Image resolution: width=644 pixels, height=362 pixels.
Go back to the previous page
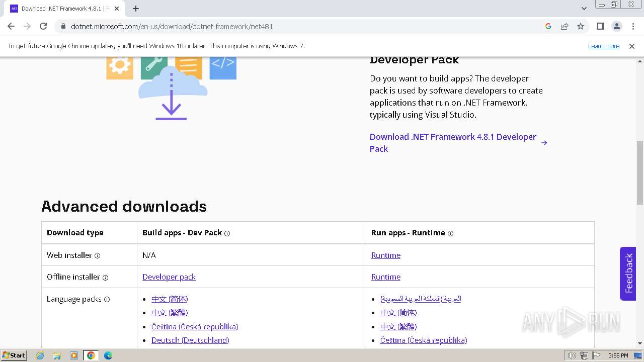(x=11, y=26)
